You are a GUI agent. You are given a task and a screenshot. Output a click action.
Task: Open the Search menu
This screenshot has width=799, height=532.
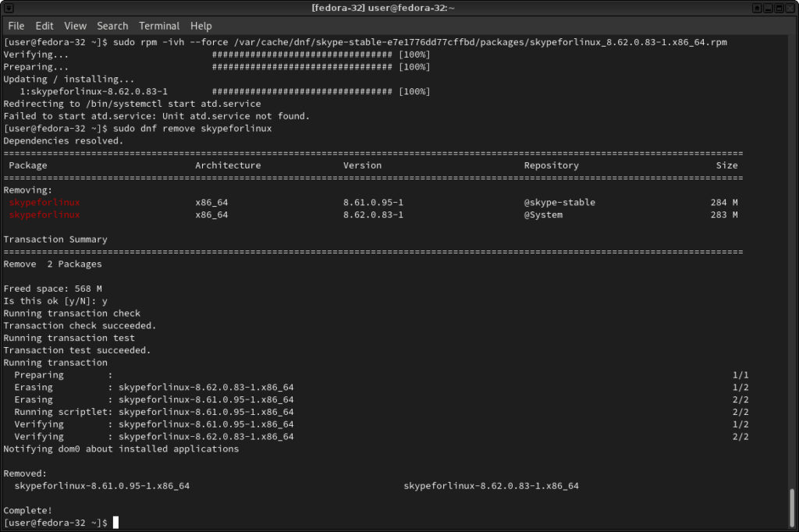[x=112, y=26]
